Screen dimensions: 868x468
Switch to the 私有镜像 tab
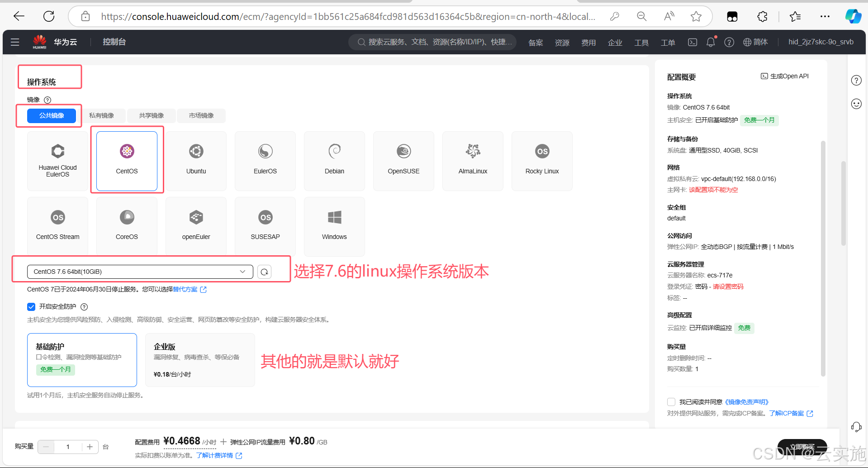tap(101, 115)
